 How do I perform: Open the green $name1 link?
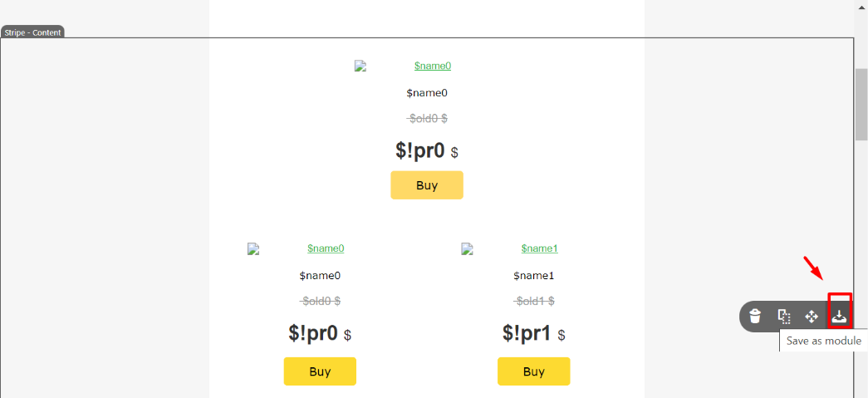pyautogui.click(x=539, y=248)
